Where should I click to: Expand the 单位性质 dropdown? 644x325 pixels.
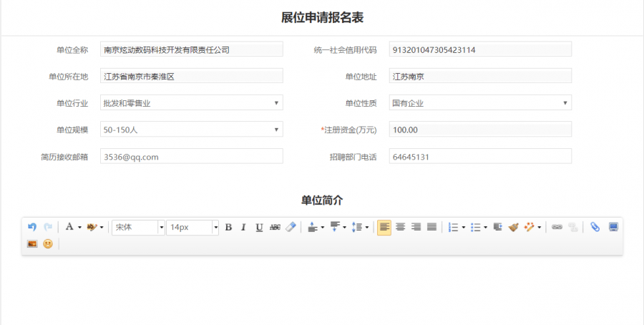(480, 103)
